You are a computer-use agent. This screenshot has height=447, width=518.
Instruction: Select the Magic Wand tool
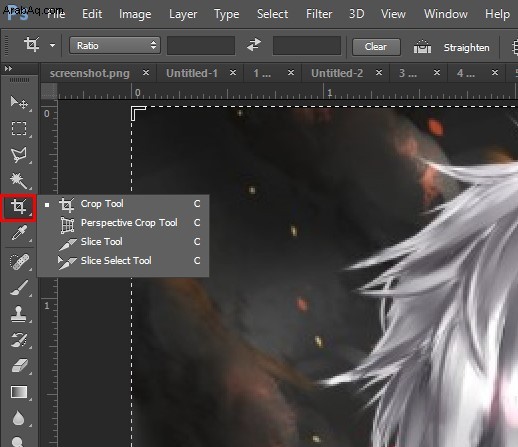pyautogui.click(x=19, y=181)
